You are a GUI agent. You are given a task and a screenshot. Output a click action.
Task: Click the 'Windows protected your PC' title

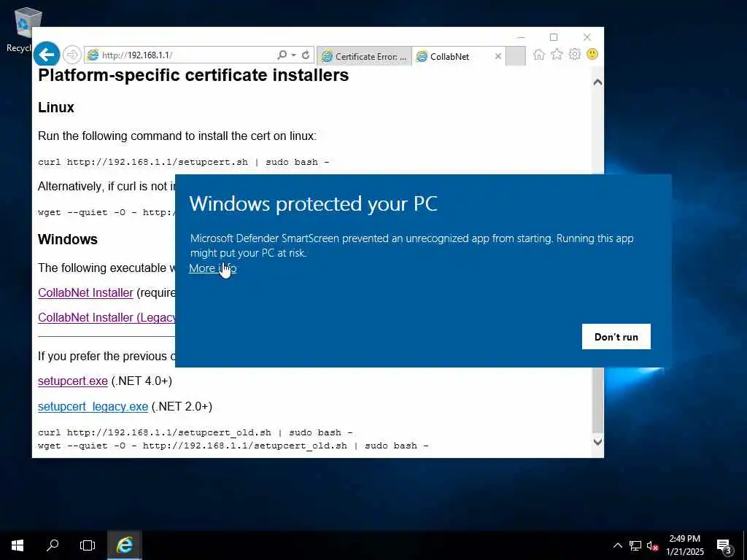[314, 204]
